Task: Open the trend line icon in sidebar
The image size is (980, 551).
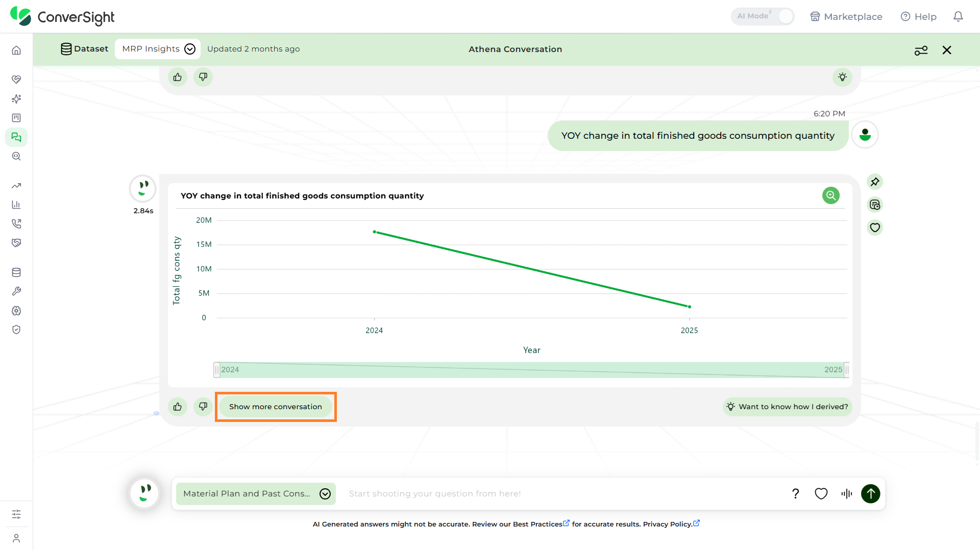Action: (16, 186)
